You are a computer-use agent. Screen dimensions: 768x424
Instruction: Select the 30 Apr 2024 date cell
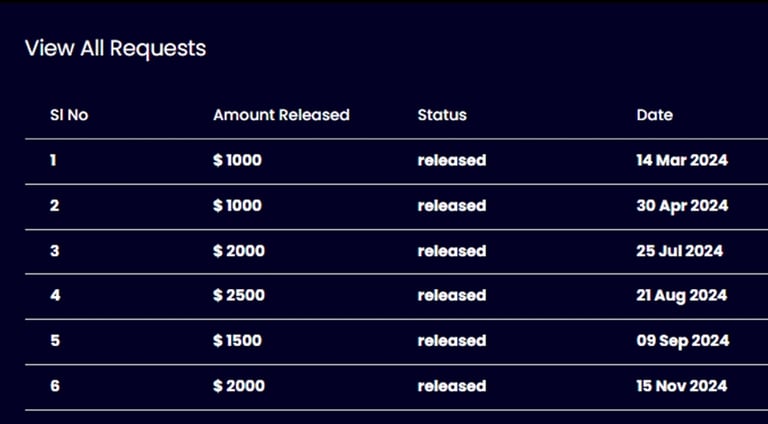(x=682, y=206)
